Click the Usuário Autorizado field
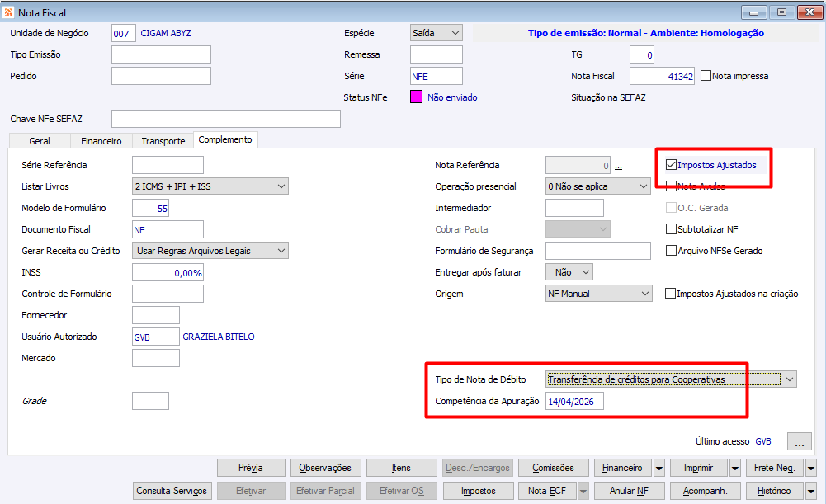The image size is (826, 504). [155, 337]
